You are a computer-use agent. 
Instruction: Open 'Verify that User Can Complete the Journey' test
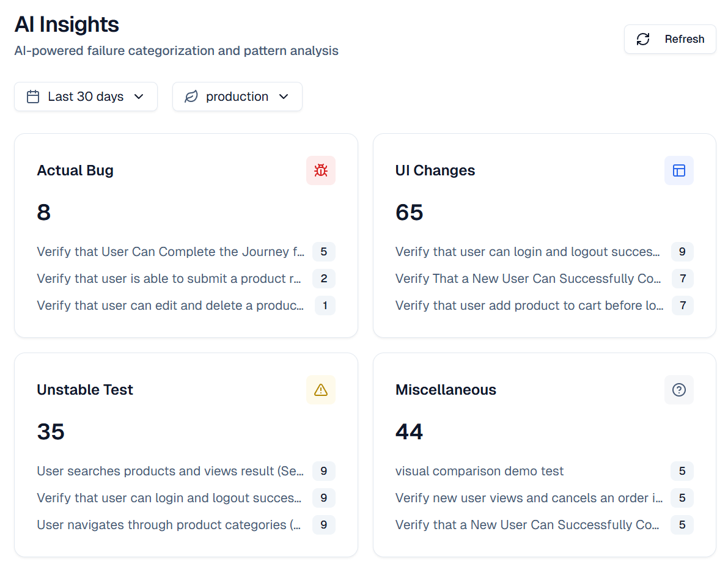point(170,252)
